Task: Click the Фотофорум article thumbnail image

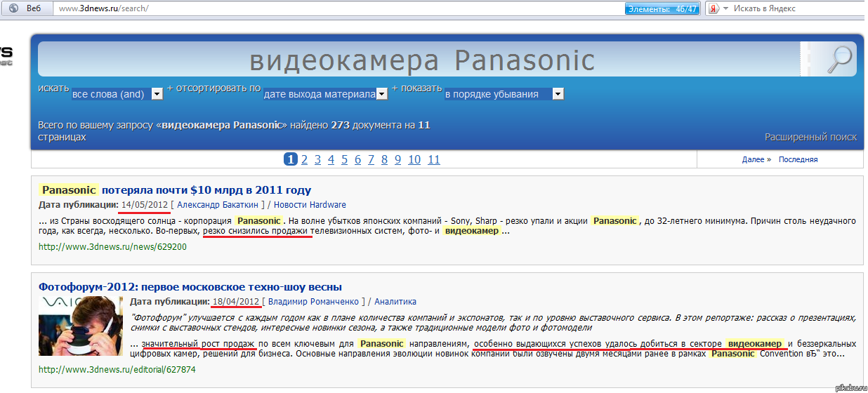Action: tap(80, 326)
